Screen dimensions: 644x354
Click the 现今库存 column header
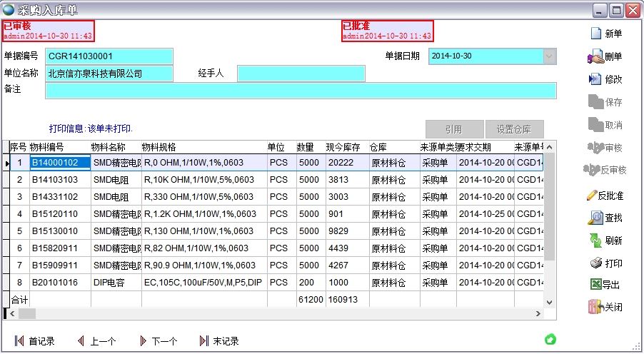coord(347,147)
